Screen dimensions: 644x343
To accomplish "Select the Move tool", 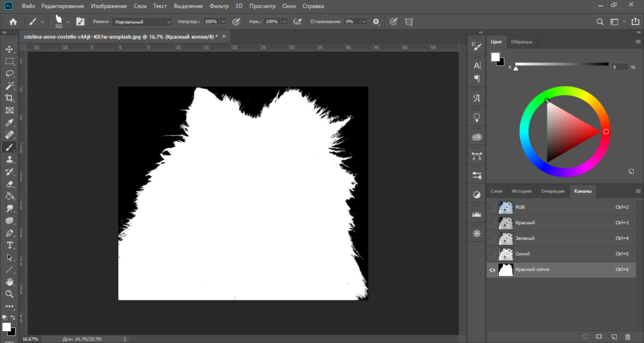I will tap(9, 49).
